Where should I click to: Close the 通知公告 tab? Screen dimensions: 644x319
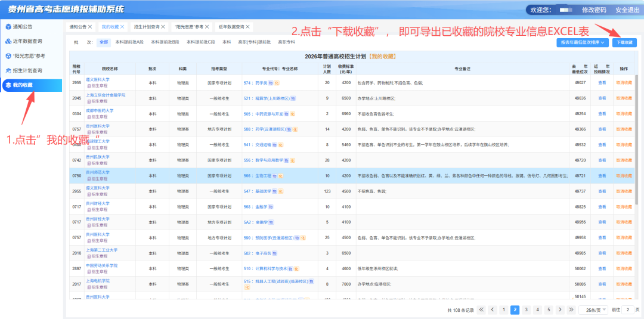click(x=91, y=27)
